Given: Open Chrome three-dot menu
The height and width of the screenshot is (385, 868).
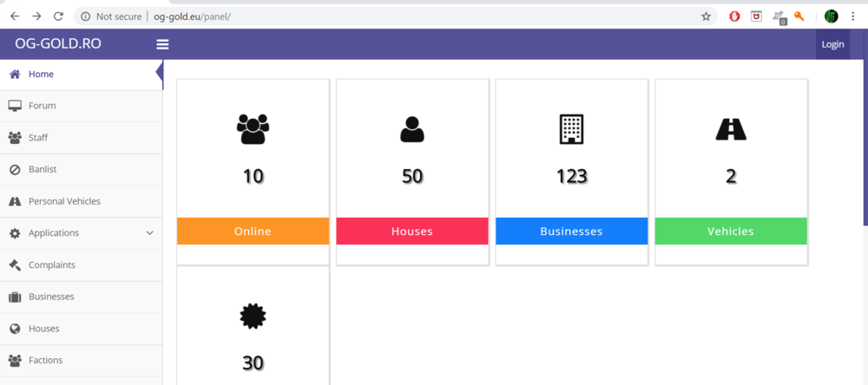Looking at the screenshot, I should click(852, 16).
